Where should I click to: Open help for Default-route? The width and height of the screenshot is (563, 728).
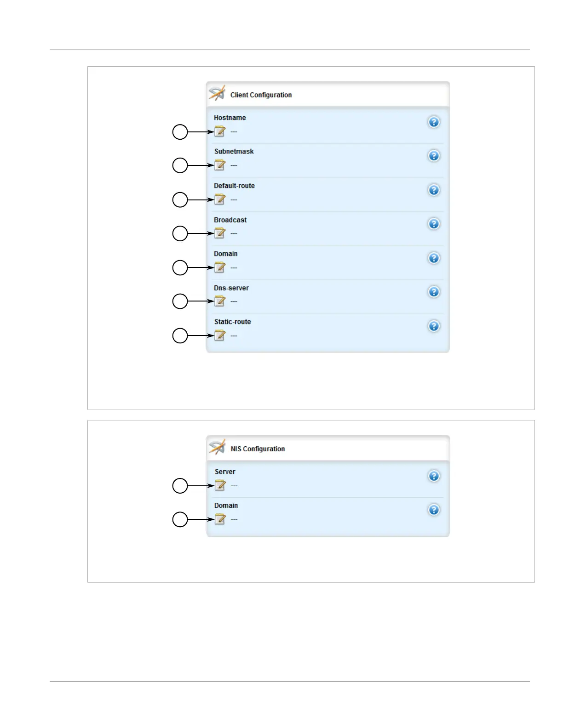click(x=434, y=190)
